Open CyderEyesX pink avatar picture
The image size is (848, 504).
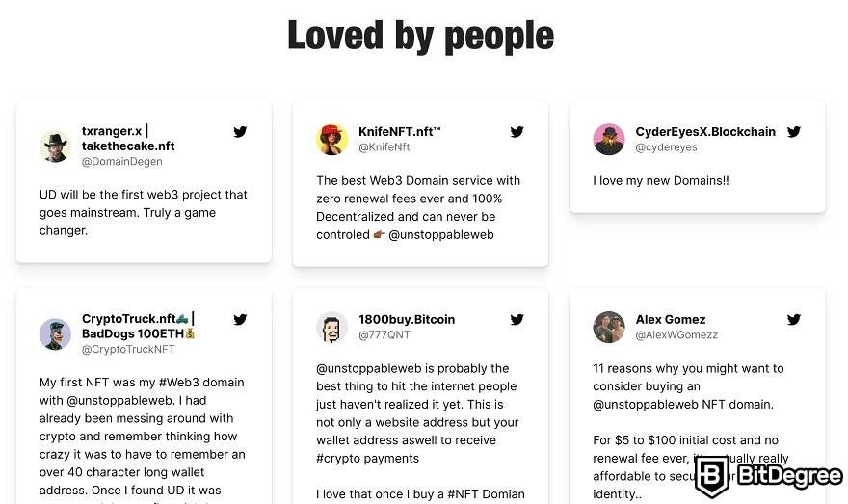click(609, 139)
